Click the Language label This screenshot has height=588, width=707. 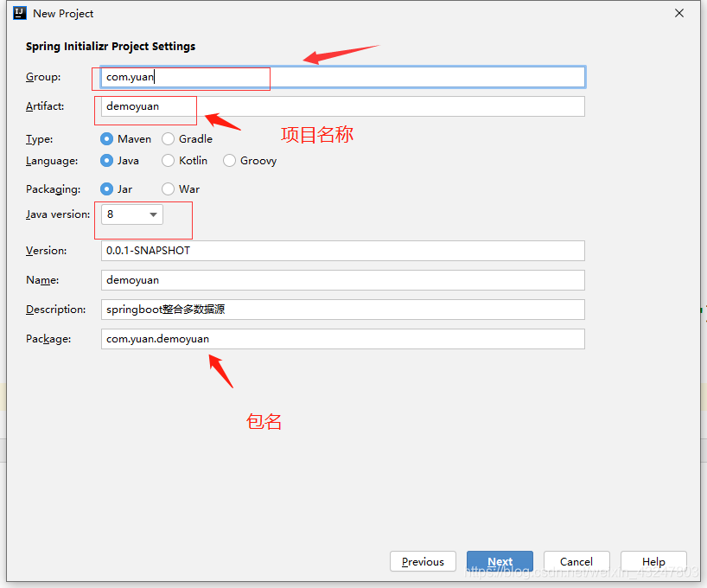coord(52,161)
